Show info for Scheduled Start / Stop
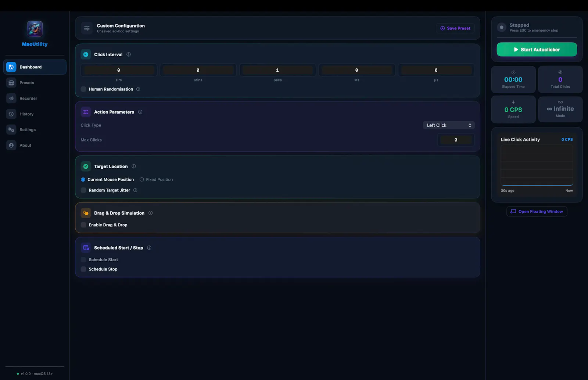 [149, 248]
